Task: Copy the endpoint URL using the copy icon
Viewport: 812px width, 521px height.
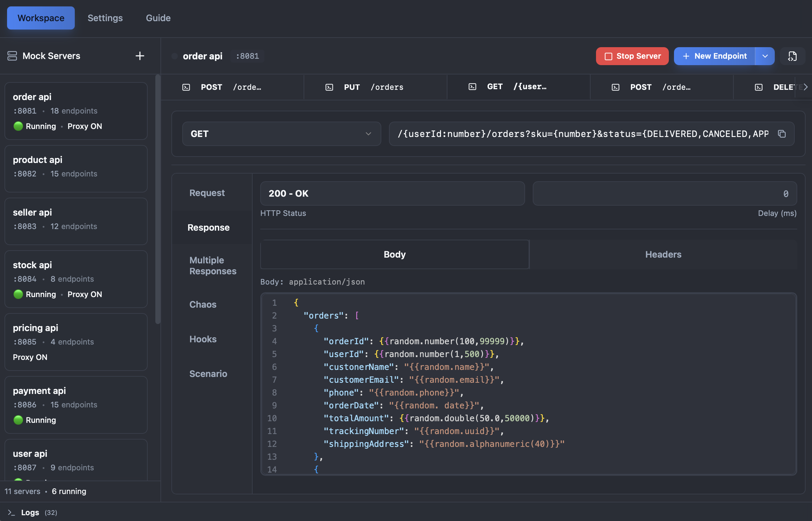Action: [x=782, y=134]
